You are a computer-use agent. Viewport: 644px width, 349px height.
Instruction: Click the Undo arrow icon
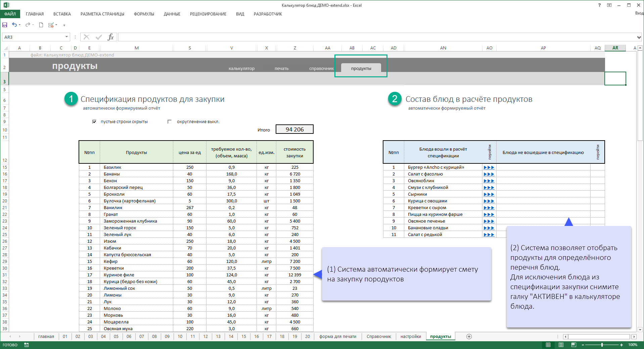14,25
